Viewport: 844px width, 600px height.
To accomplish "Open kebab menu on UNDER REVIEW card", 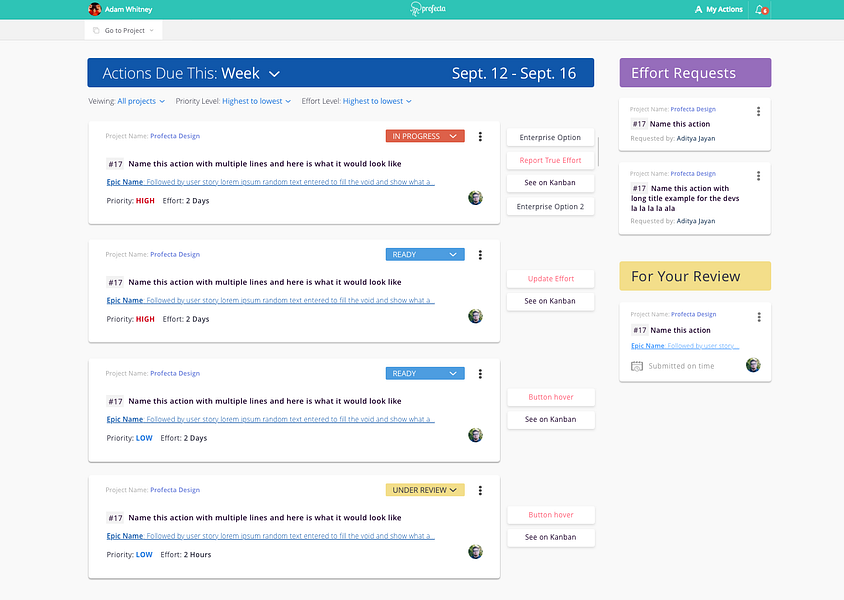I will coord(480,491).
